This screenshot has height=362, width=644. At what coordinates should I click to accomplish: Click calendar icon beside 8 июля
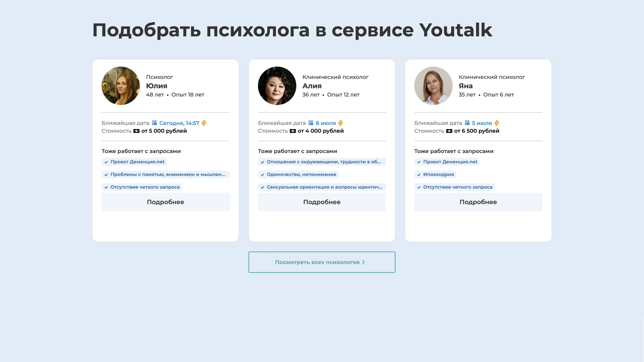311,123
